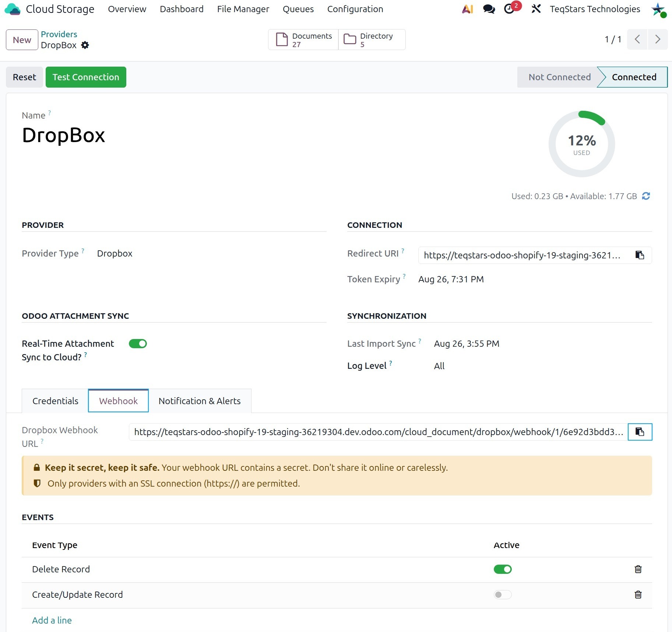672x632 pixels.
Task: Click the Test Connection button
Action: (x=86, y=77)
